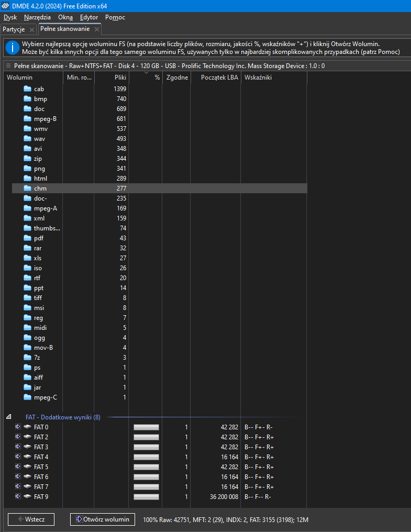This screenshot has width=411, height=532.
Task: Open the scan panel hamburger menu icon
Action: [8, 66]
